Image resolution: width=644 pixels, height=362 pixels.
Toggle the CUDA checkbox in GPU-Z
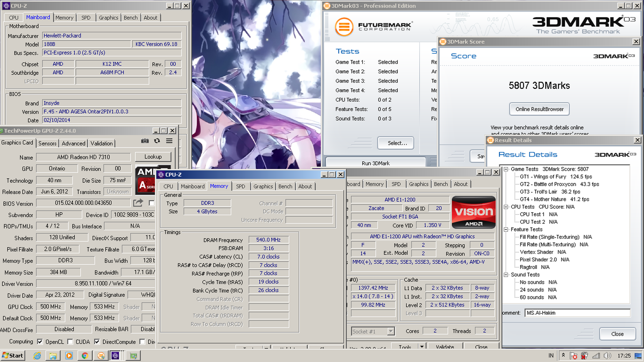(70, 342)
